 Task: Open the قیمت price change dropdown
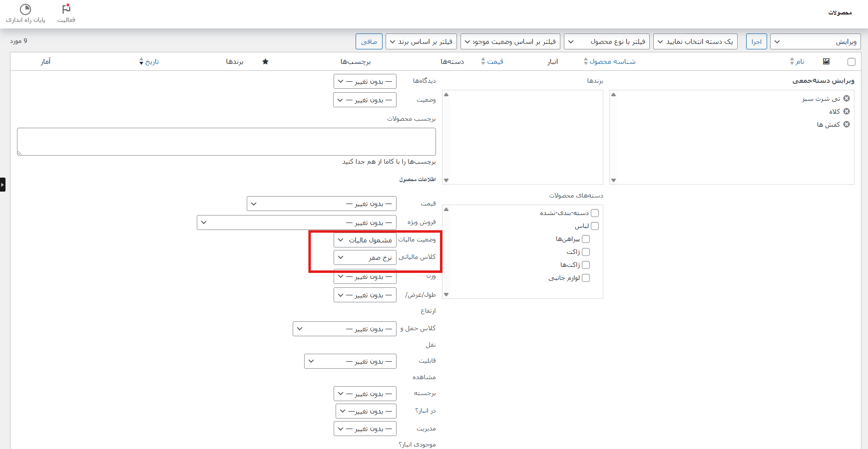click(x=322, y=204)
